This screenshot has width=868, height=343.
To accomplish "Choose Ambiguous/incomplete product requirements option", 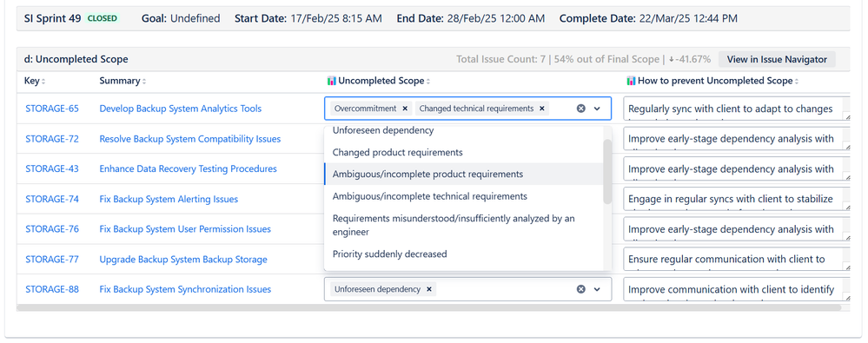I will (x=464, y=174).
